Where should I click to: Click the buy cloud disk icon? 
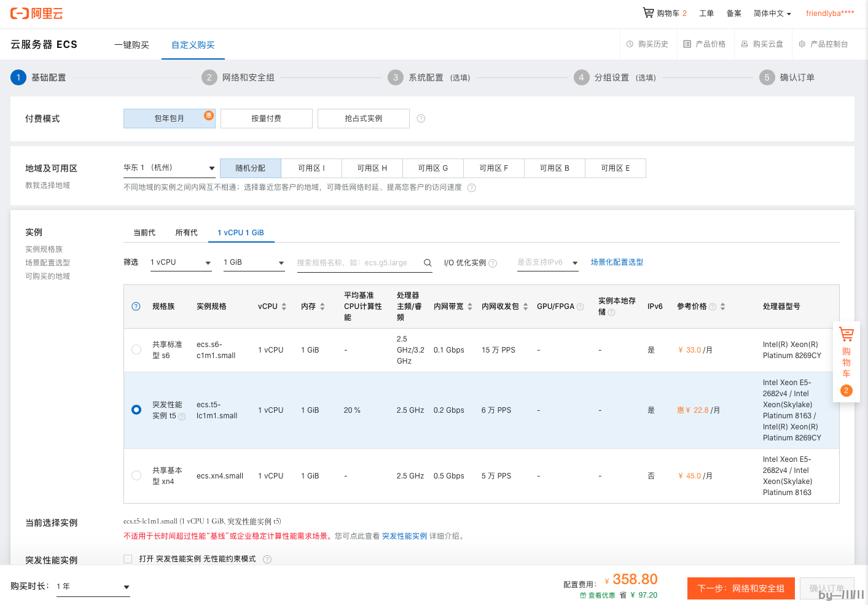click(x=745, y=44)
